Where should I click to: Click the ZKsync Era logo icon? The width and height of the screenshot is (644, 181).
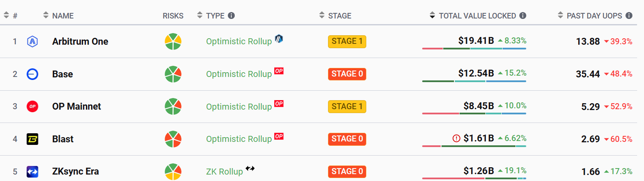click(x=33, y=172)
